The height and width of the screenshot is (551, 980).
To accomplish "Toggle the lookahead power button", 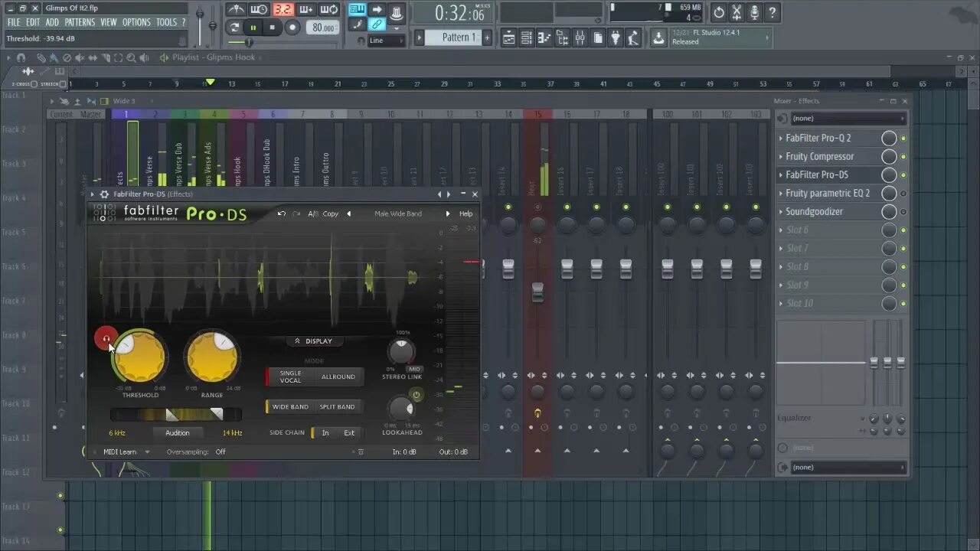I will click(x=416, y=395).
